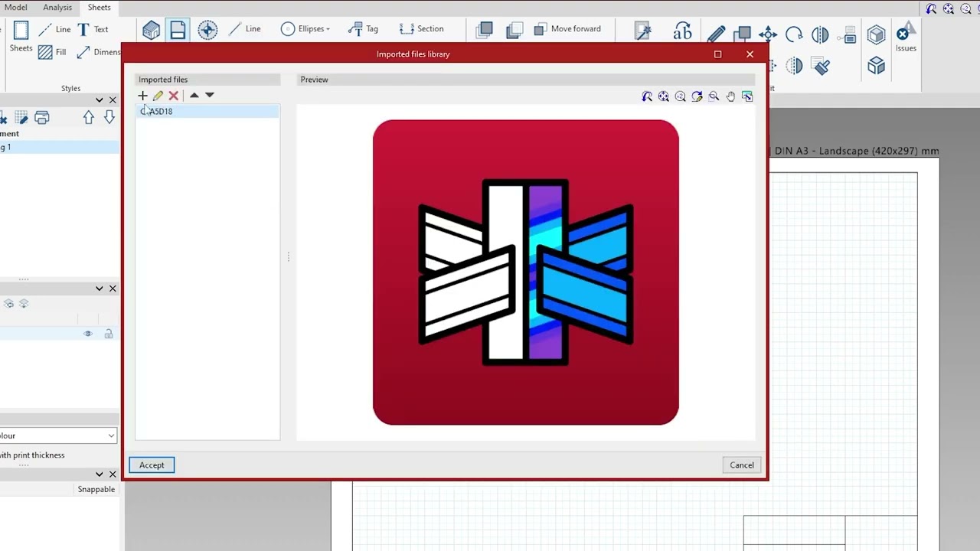Click the ab text rotate icon
Viewport: 980px width, 551px height.
682,32
